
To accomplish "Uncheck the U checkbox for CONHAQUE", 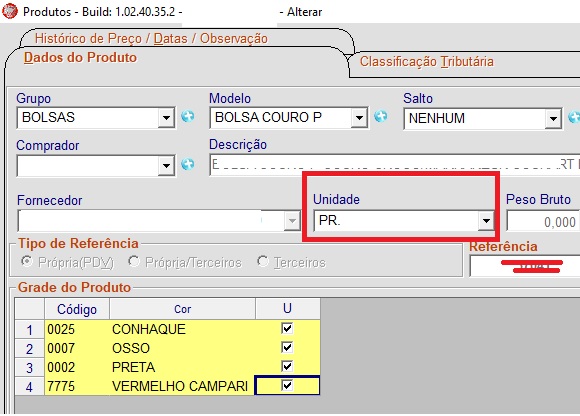I will tap(287, 328).
